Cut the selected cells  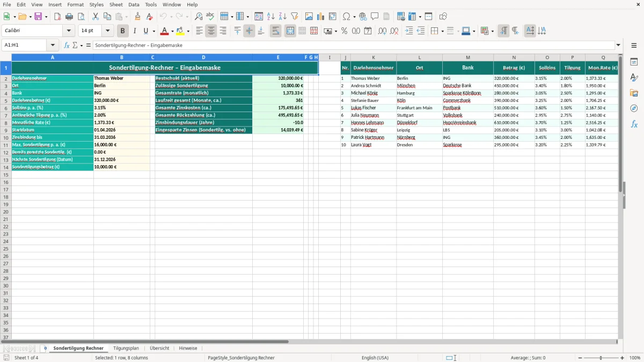click(96, 17)
